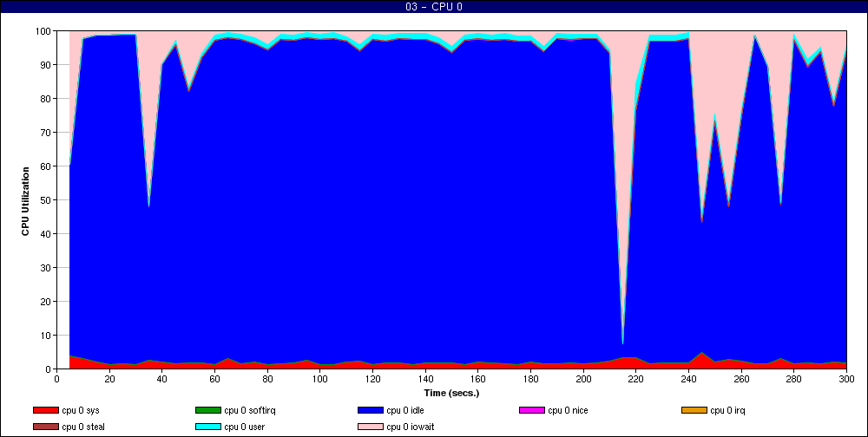Click the x-axis tick label 220
This screenshot has height=437, width=868.
(x=636, y=379)
